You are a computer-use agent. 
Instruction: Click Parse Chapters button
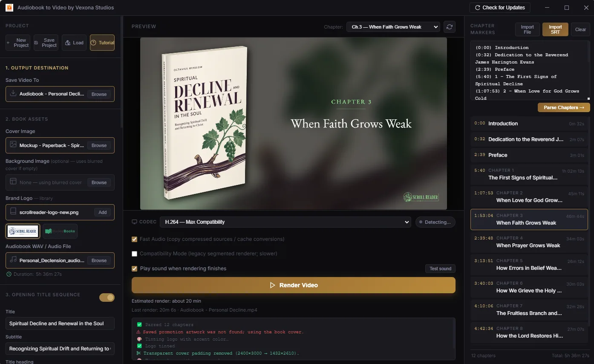coord(564,107)
